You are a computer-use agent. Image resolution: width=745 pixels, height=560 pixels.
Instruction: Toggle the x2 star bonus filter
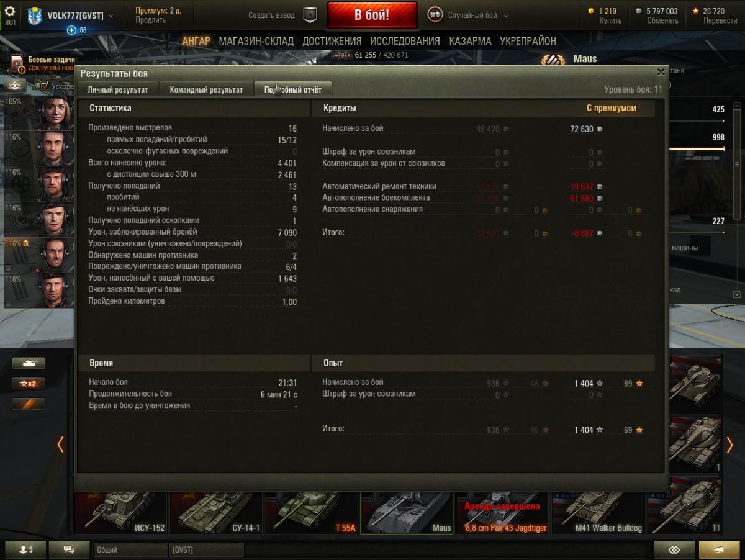point(29,384)
